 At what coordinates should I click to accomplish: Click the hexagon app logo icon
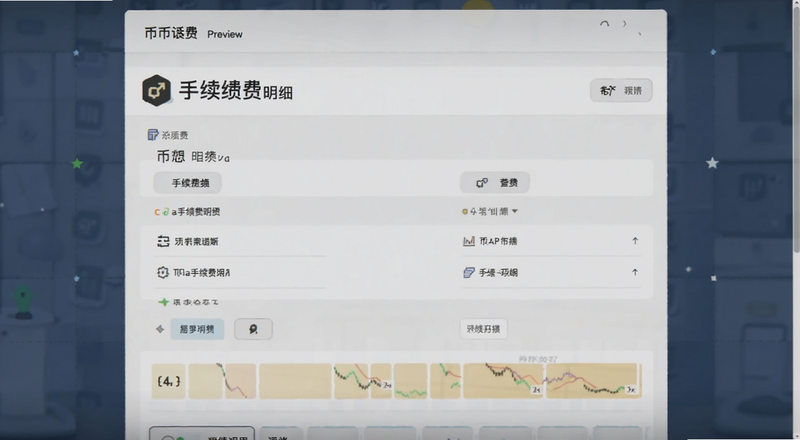tap(157, 91)
